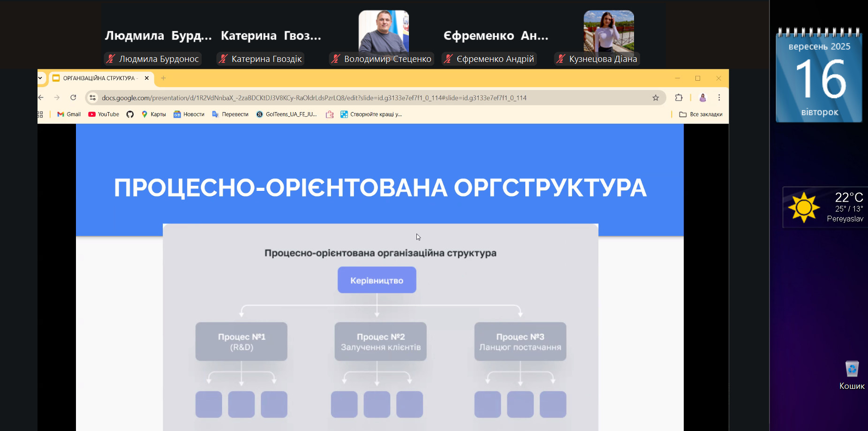
Task: Select the ОРГАНІЗАЦІЙНА СТРУКТУРА browser tab
Action: pyautogui.click(x=98, y=78)
